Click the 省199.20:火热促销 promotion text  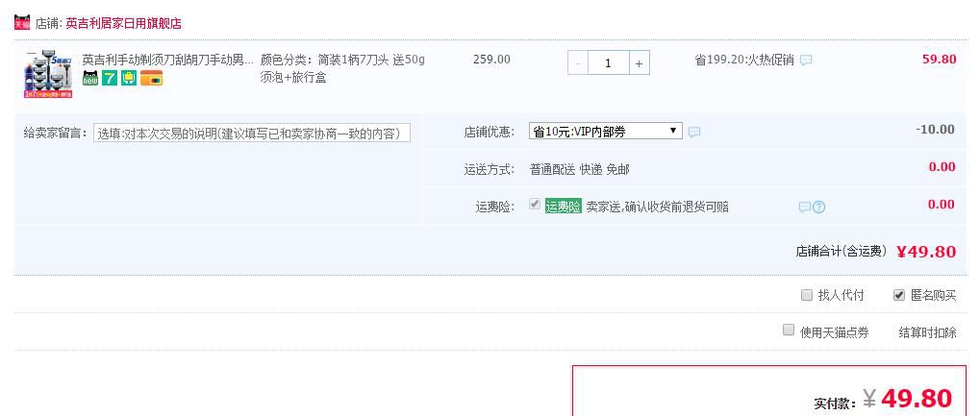[743, 60]
